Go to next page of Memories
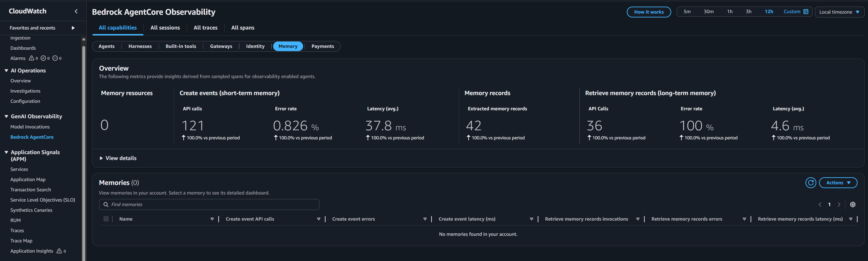Screen dimensions: 868x261 (x=839, y=204)
